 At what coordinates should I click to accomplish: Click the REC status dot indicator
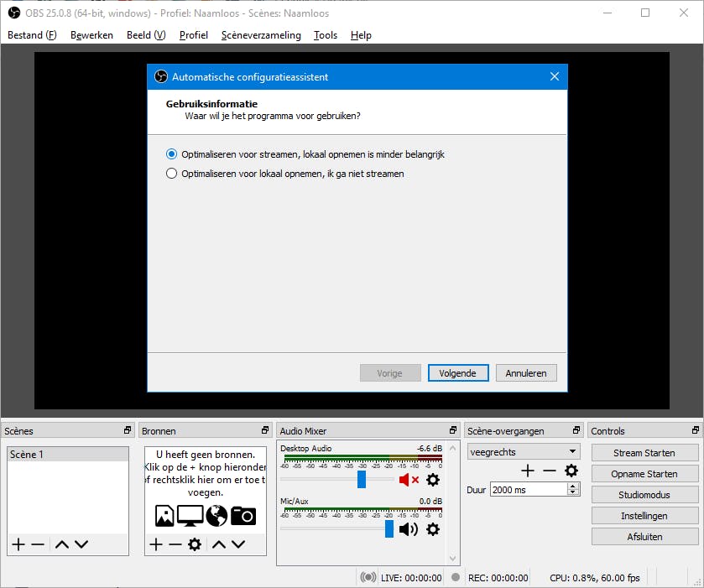[456, 577]
